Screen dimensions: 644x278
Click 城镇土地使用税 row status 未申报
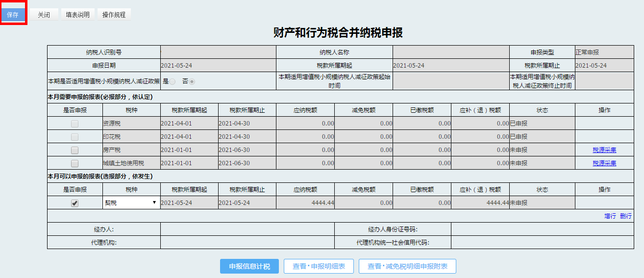(x=519, y=163)
